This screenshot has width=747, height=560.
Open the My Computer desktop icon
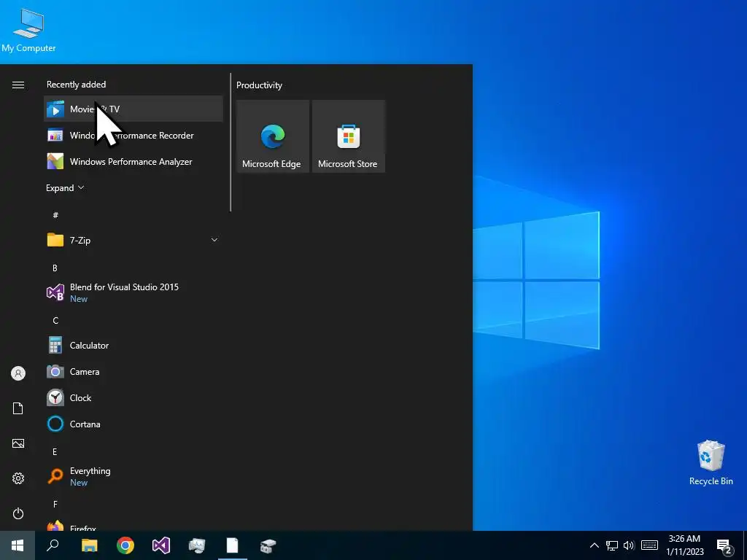(28, 29)
